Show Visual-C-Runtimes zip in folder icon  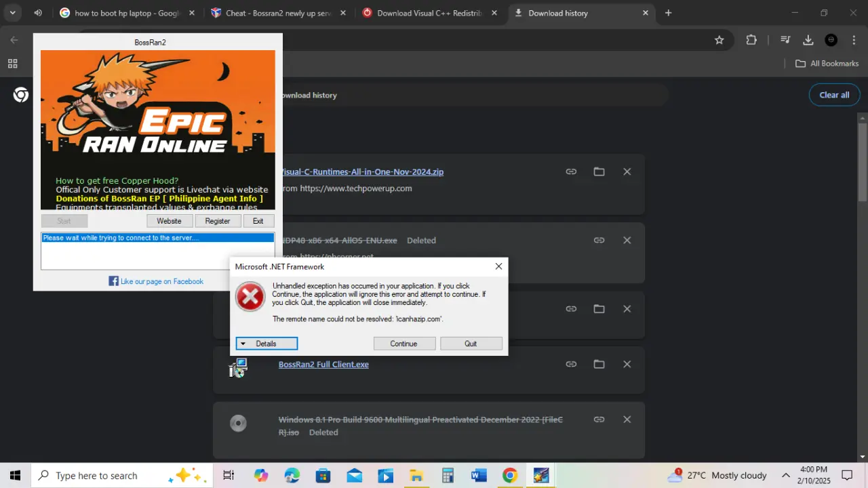point(599,172)
